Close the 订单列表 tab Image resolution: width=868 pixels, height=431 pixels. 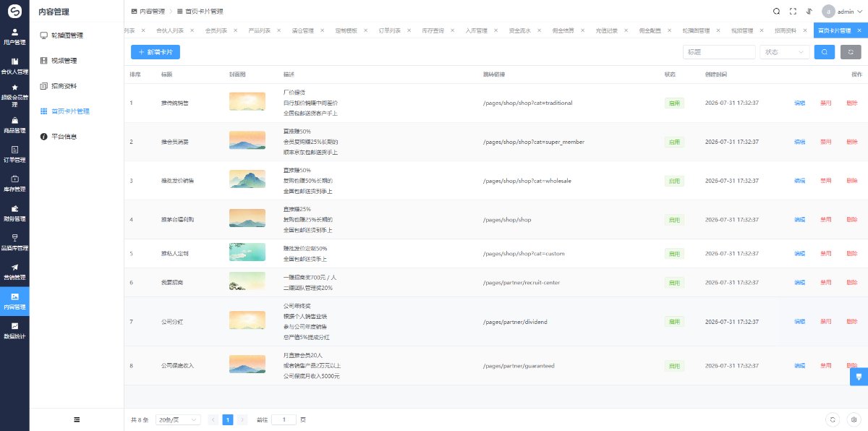[409, 31]
